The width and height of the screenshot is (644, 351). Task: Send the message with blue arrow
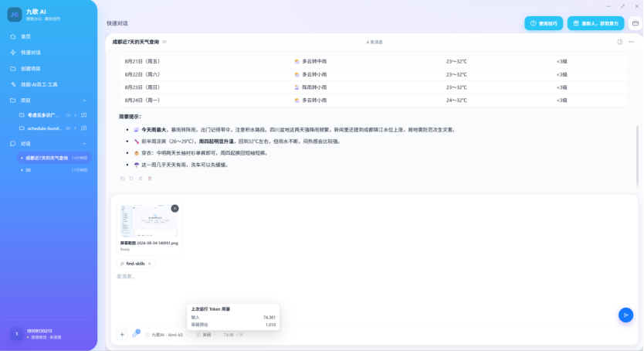[x=625, y=315]
